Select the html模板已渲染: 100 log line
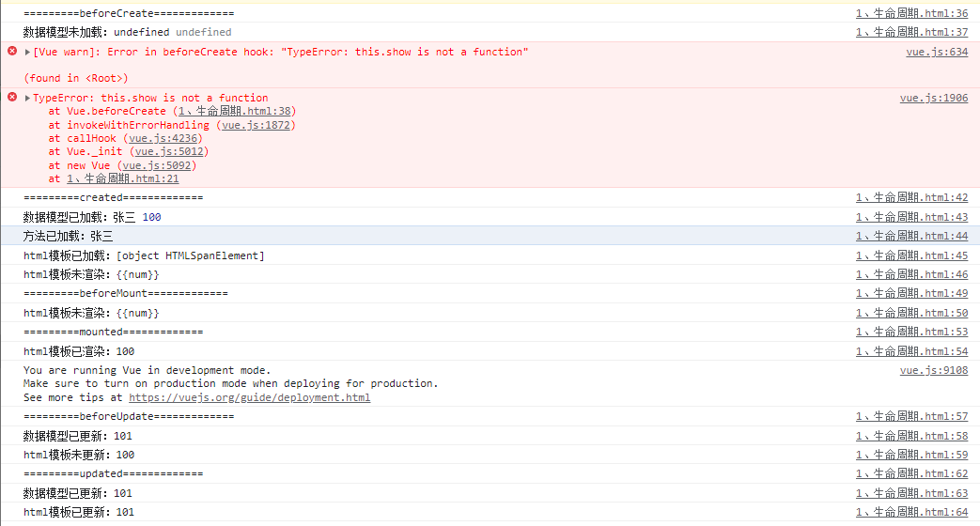Image resolution: width=980 pixels, height=526 pixels. pyautogui.click(x=79, y=351)
